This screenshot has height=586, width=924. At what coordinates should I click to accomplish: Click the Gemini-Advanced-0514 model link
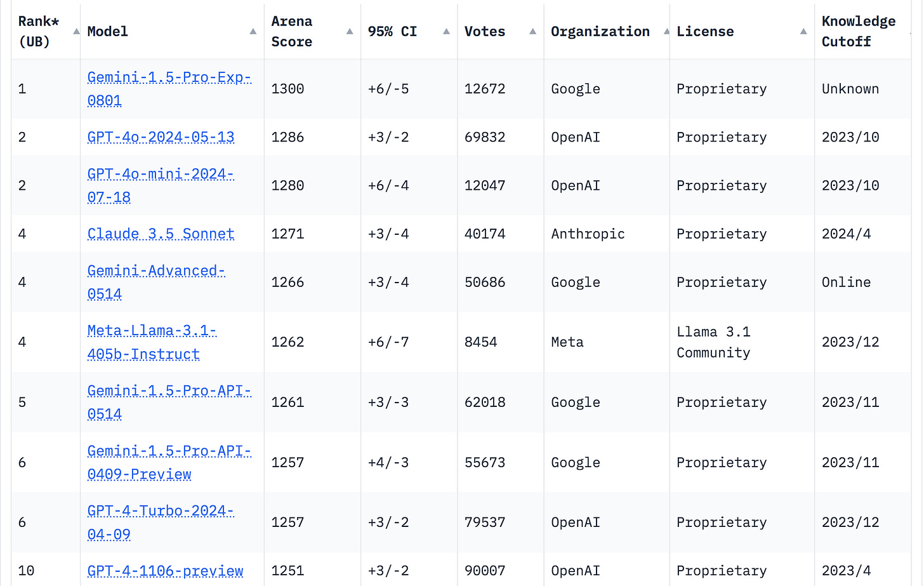pyautogui.click(x=156, y=282)
